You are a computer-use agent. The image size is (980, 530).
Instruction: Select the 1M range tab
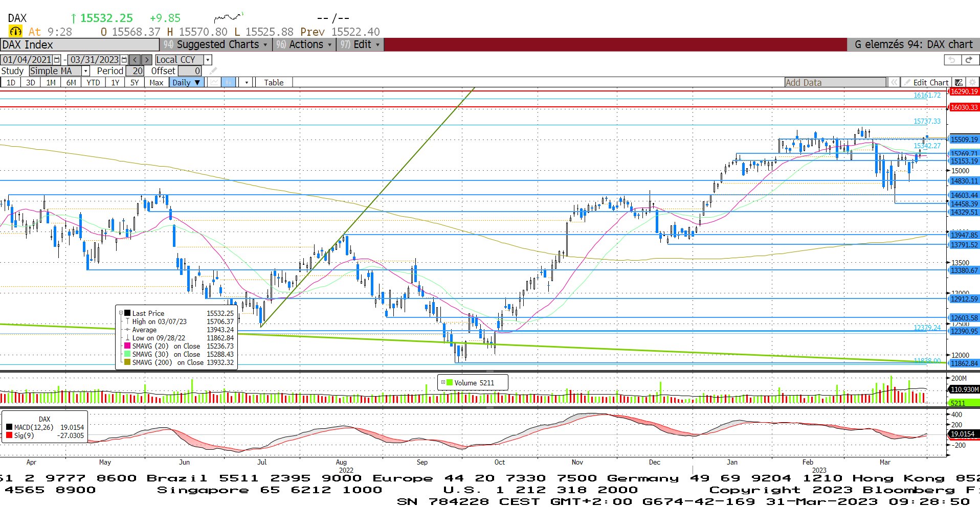pyautogui.click(x=51, y=82)
